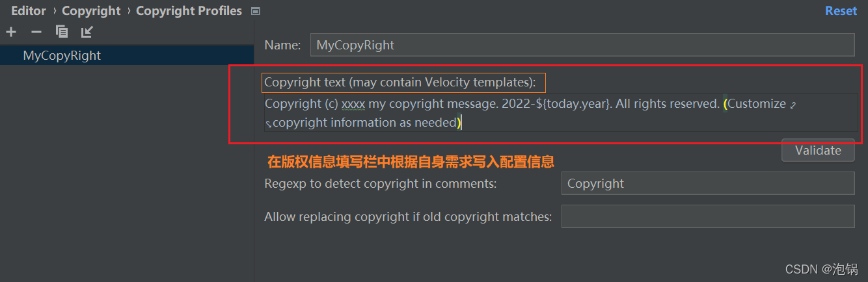Viewport: 868px width, 282px height.
Task: Copy the selected copyright profile
Action: (x=62, y=32)
